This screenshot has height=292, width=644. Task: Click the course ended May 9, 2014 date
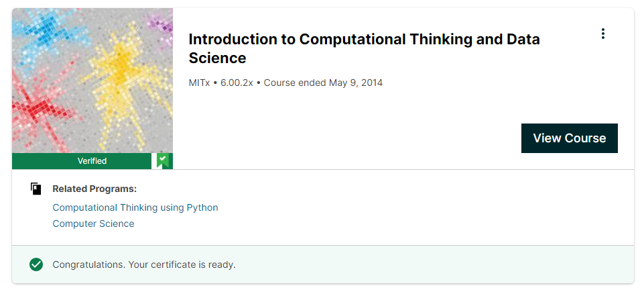click(x=323, y=83)
